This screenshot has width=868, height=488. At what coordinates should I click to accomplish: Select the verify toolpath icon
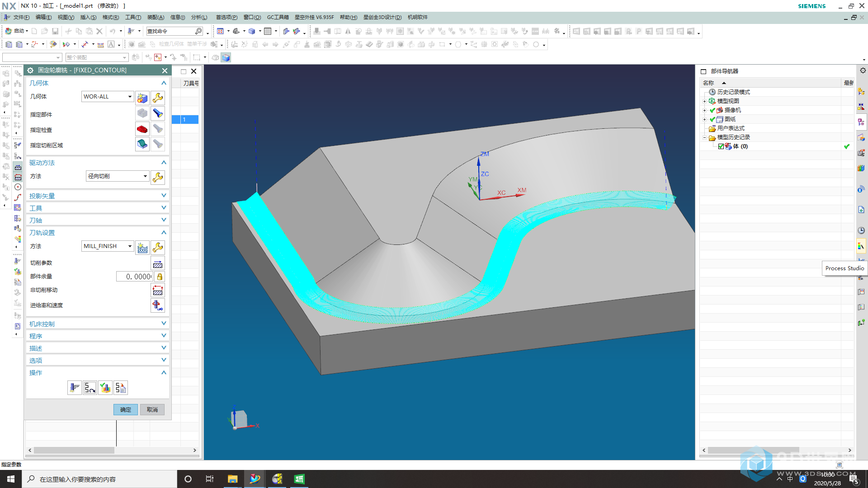(x=105, y=387)
